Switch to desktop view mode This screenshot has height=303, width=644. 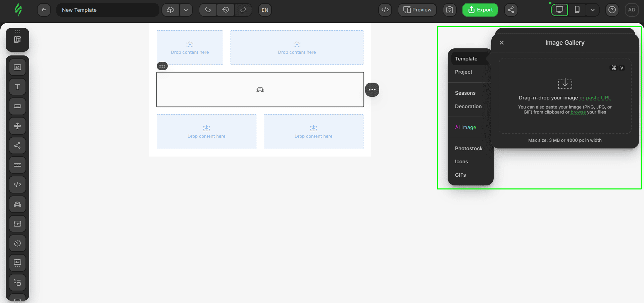point(559,10)
